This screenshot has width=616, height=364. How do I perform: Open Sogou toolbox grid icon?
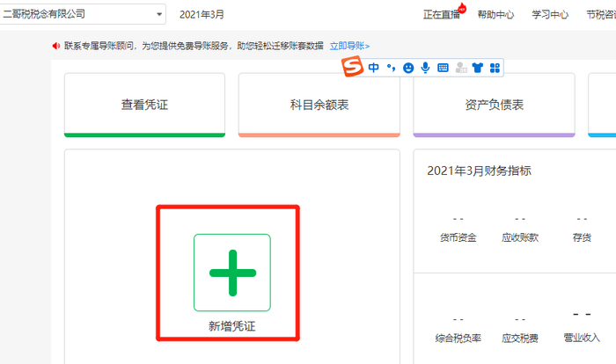(495, 68)
